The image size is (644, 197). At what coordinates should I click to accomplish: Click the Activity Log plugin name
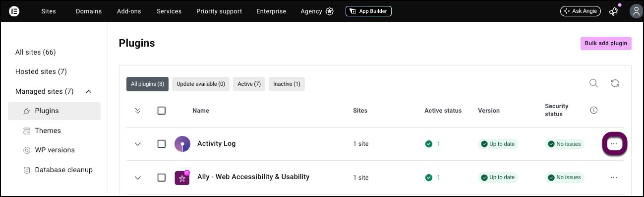pyautogui.click(x=216, y=143)
